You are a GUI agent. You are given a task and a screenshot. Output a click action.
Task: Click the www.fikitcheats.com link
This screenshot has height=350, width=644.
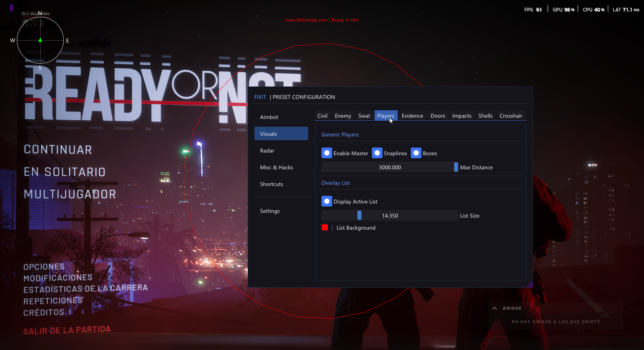pos(306,20)
